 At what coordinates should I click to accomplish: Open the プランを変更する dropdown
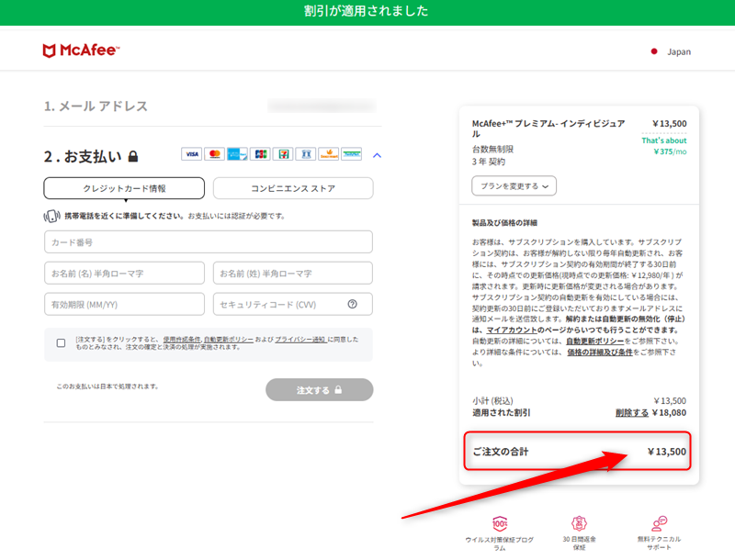pos(514,185)
